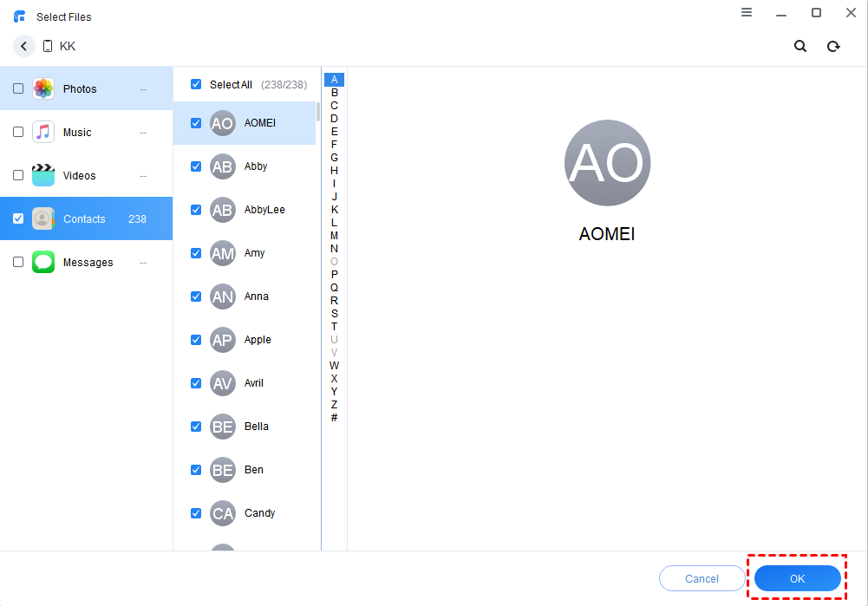Screen dimensions: 868x606
Task: Click the Cancel button
Action: point(702,578)
